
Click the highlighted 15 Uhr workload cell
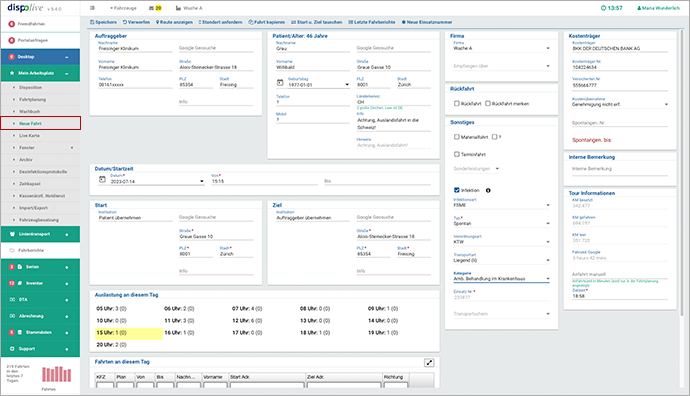click(128, 333)
